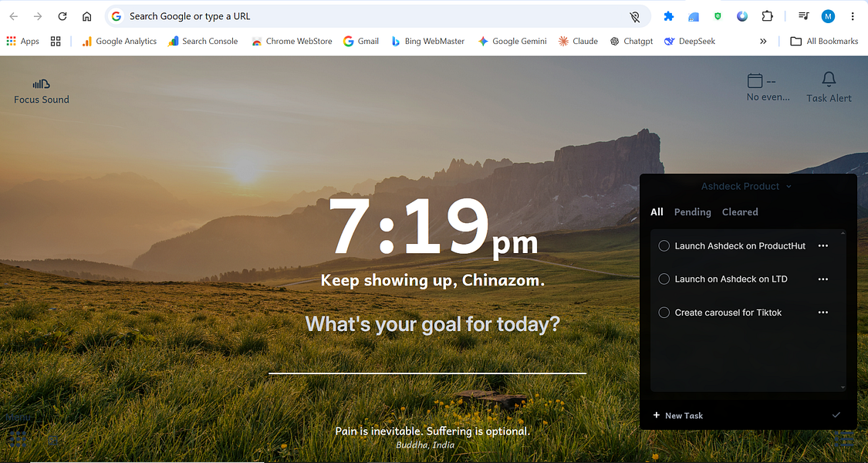Click the tracking protection eye icon in address bar
Image resolution: width=868 pixels, height=463 pixels.
635,17
